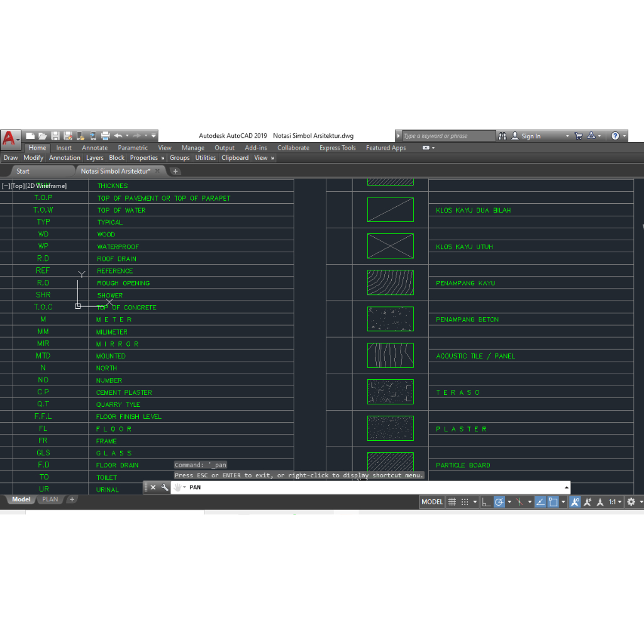The height and width of the screenshot is (644, 644).
Task: Cycle ribbon minimize state button
Action: 426,148
